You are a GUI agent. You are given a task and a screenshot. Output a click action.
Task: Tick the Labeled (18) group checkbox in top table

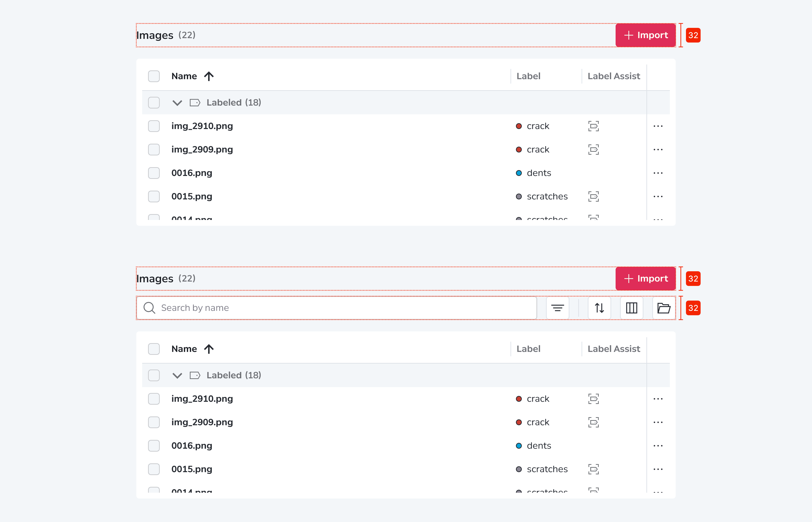[154, 103]
